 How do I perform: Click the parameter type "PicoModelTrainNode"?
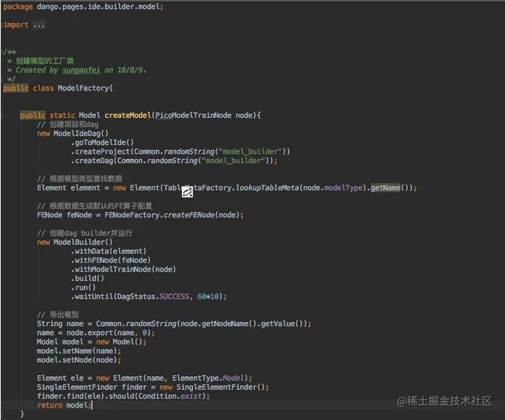(193, 115)
